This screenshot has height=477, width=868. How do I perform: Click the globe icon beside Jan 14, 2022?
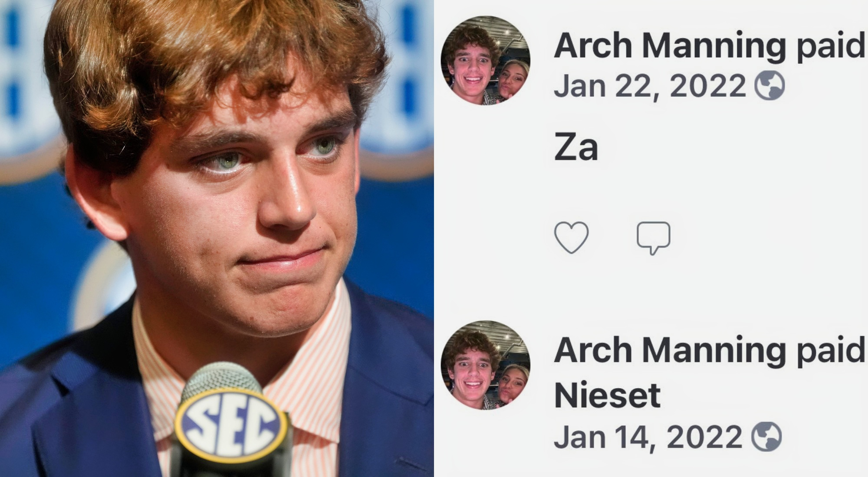(x=767, y=437)
